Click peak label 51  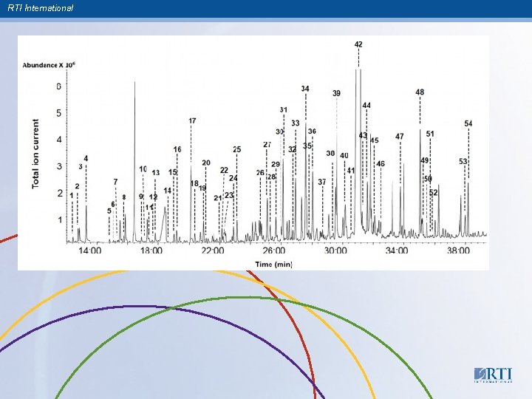(430, 134)
